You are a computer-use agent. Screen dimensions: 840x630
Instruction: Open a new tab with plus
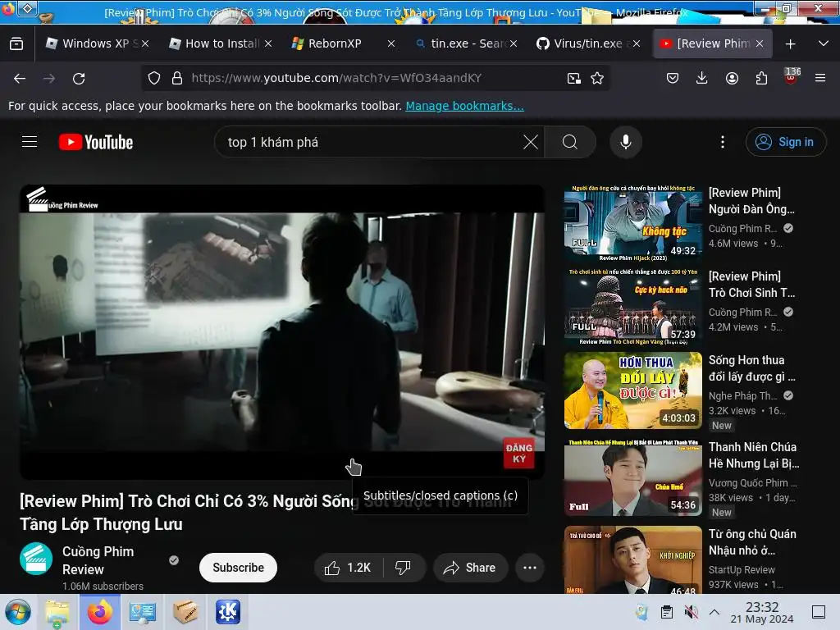point(790,44)
